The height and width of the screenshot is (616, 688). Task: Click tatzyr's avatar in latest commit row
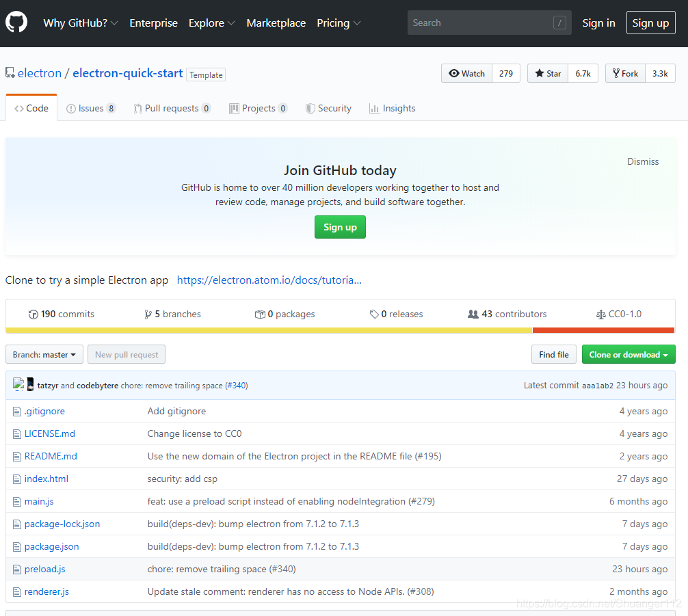pyautogui.click(x=18, y=384)
